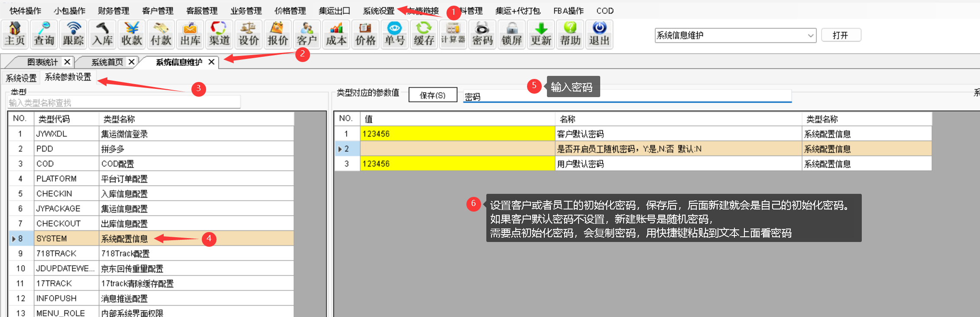This screenshot has width=980, height=317.
Task: Select the 系统设置 sub-tab
Action: point(21,78)
